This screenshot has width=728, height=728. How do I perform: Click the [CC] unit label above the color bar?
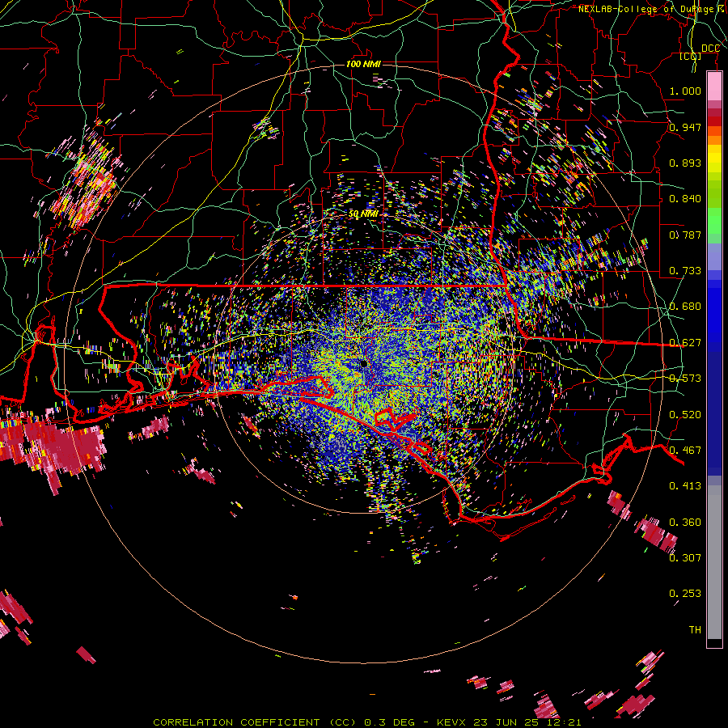(x=691, y=57)
